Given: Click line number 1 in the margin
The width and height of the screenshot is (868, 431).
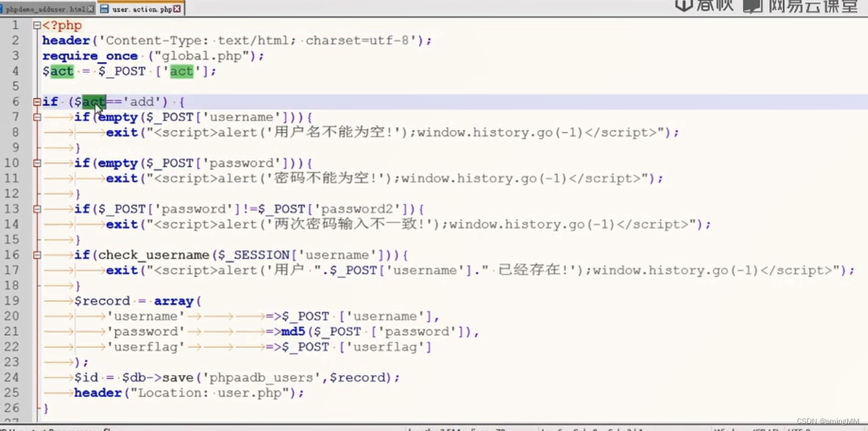Looking at the screenshot, I should coord(16,26).
